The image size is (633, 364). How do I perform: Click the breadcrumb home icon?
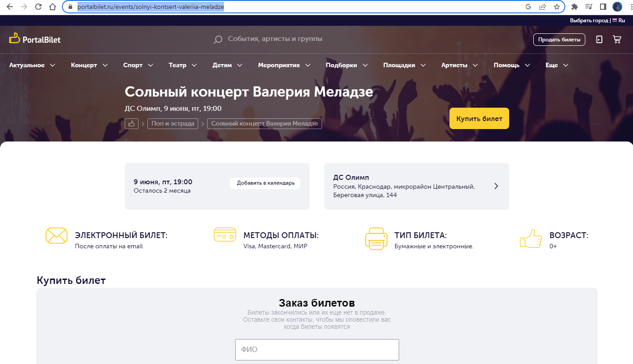(x=131, y=124)
